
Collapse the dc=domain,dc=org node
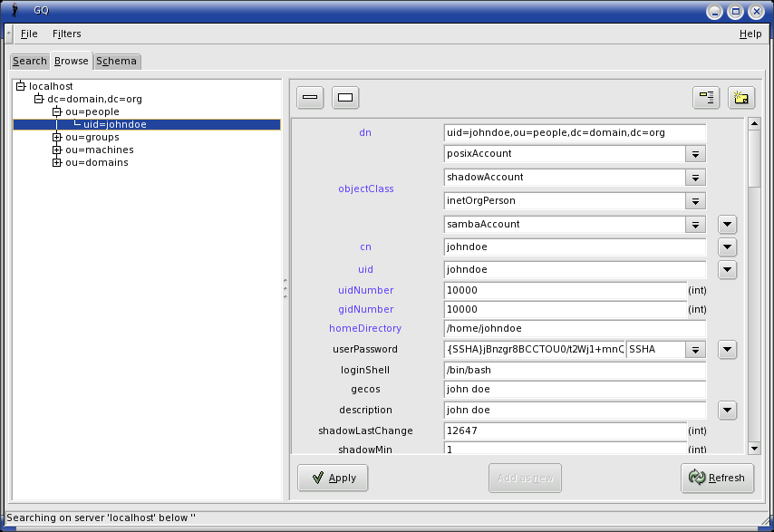click(x=38, y=99)
